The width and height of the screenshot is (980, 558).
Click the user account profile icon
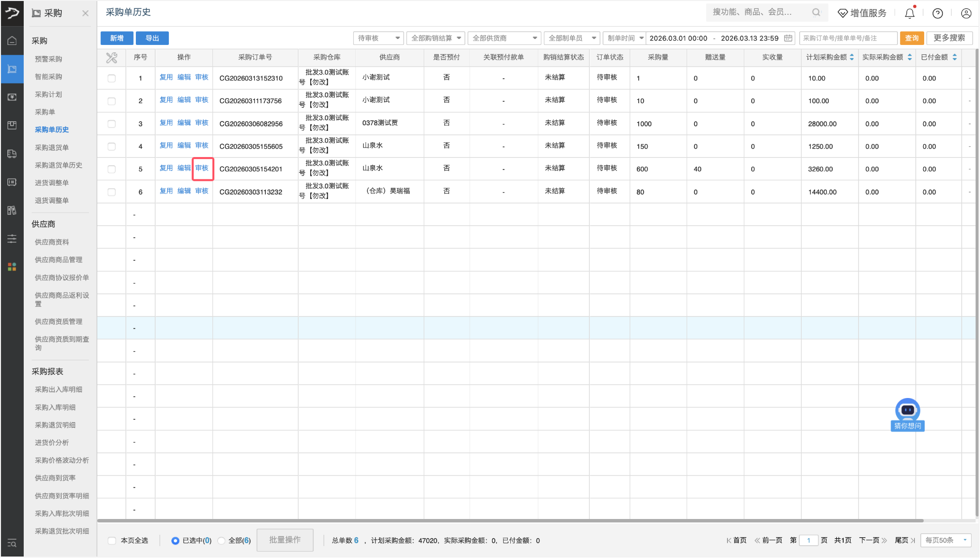point(966,13)
